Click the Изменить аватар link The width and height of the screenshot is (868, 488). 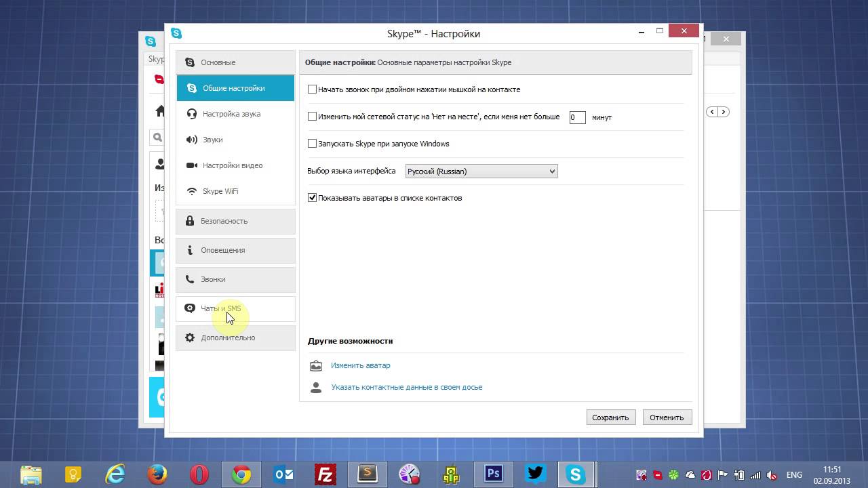(361, 365)
